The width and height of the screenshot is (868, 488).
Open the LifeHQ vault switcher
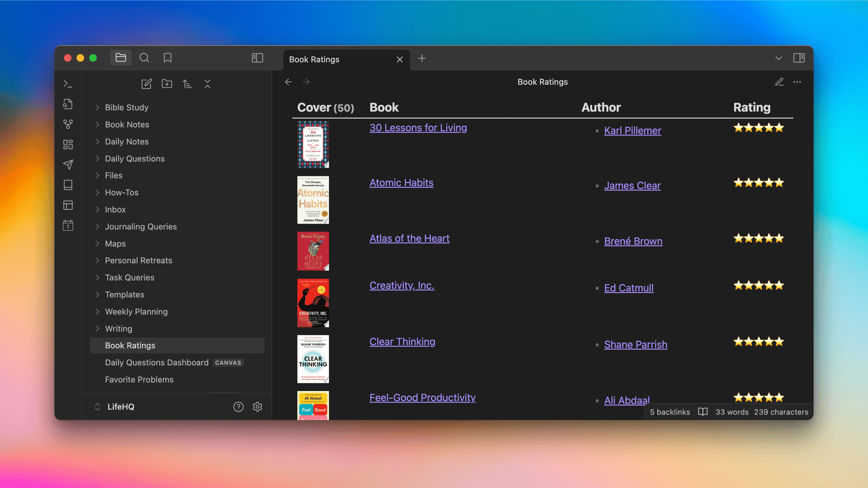click(114, 407)
